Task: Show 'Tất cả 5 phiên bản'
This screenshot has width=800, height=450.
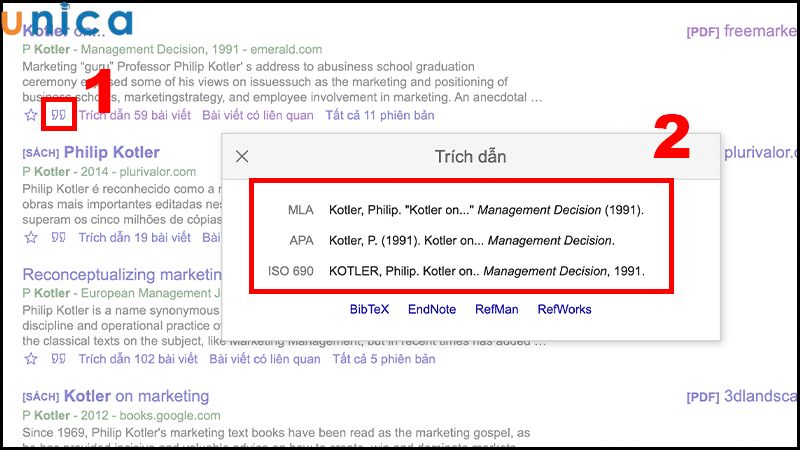Action: tap(384, 359)
